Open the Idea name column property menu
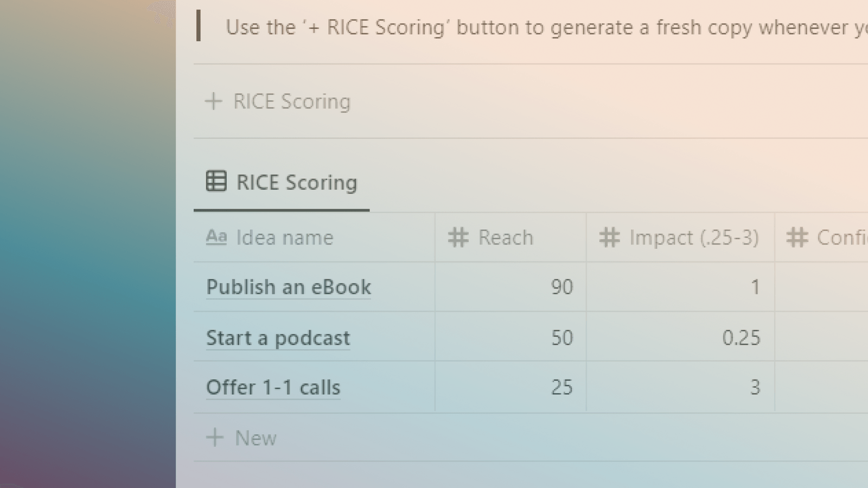The image size is (868, 488). 284,237
